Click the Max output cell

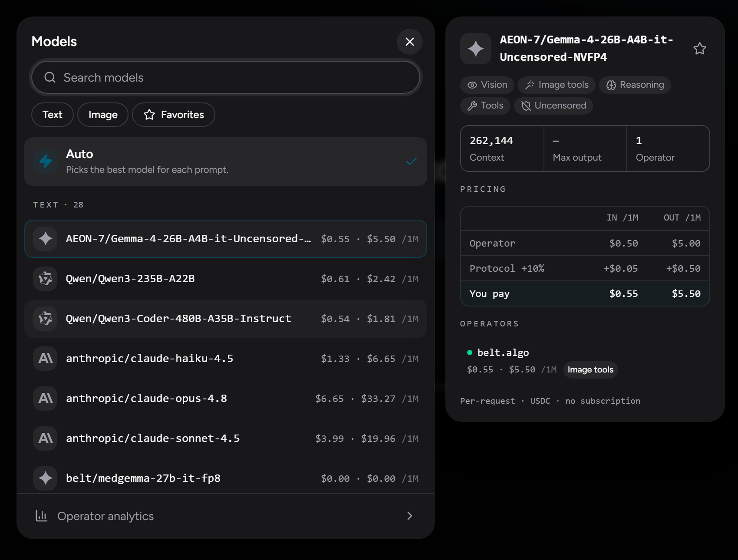tap(585, 148)
